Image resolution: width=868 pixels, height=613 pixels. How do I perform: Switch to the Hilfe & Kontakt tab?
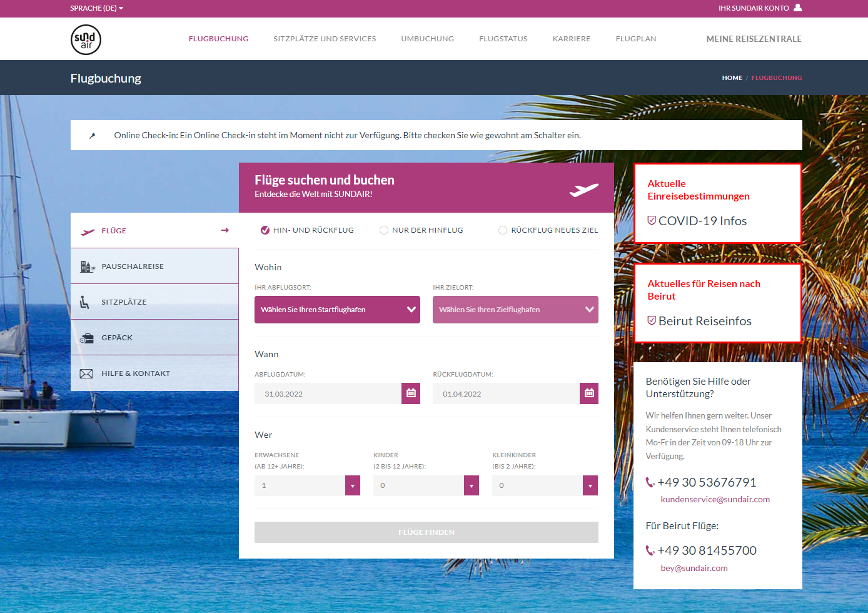coord(154,373)
